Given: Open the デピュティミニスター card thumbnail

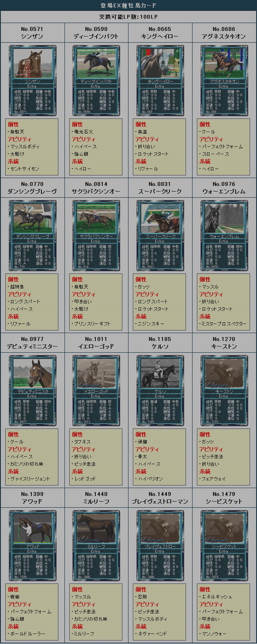Looking at the screenshot, I should coord(33,391).
